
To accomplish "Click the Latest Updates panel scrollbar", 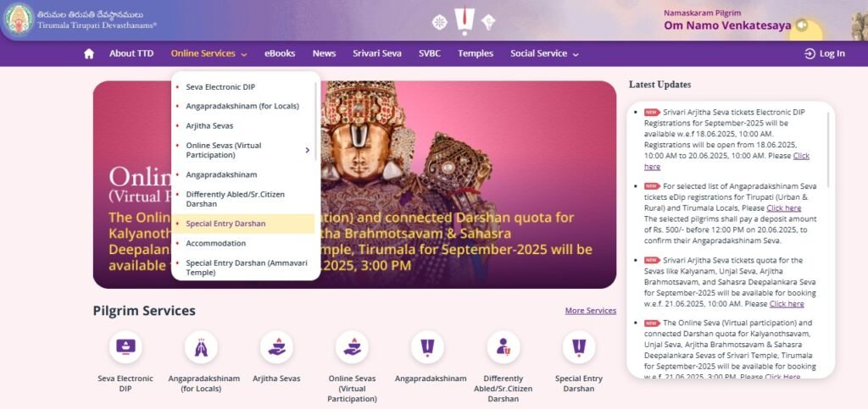I will point(828,149).
